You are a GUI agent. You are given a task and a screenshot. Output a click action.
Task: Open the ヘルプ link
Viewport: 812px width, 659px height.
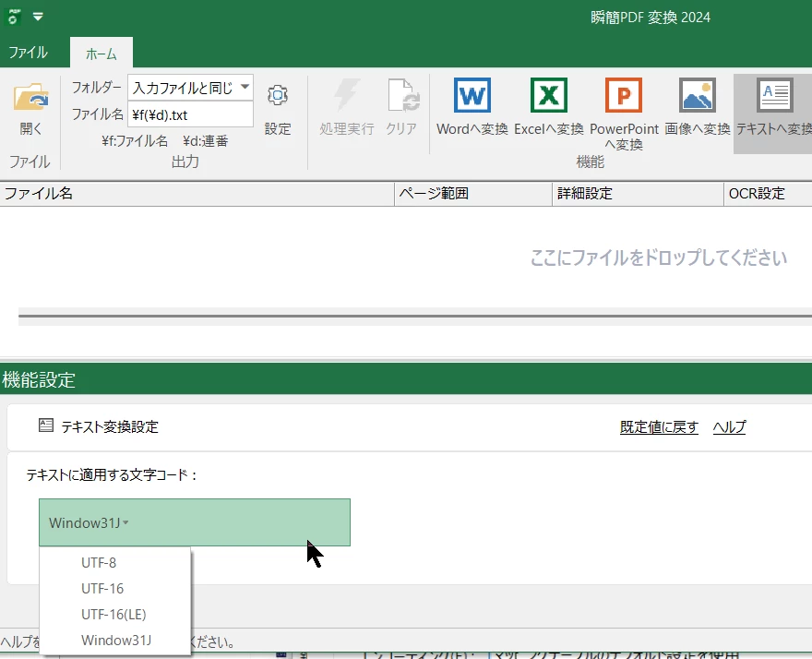pyautogui.click(x=729, y=427)
